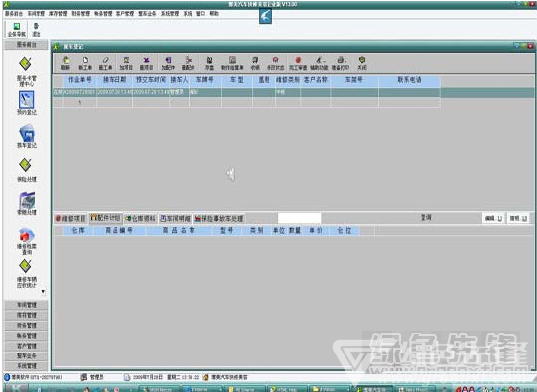Viewport: 537px width, 392px height.
Task: Click the 完工审查 toolbar icon
Action: point(298,63)
